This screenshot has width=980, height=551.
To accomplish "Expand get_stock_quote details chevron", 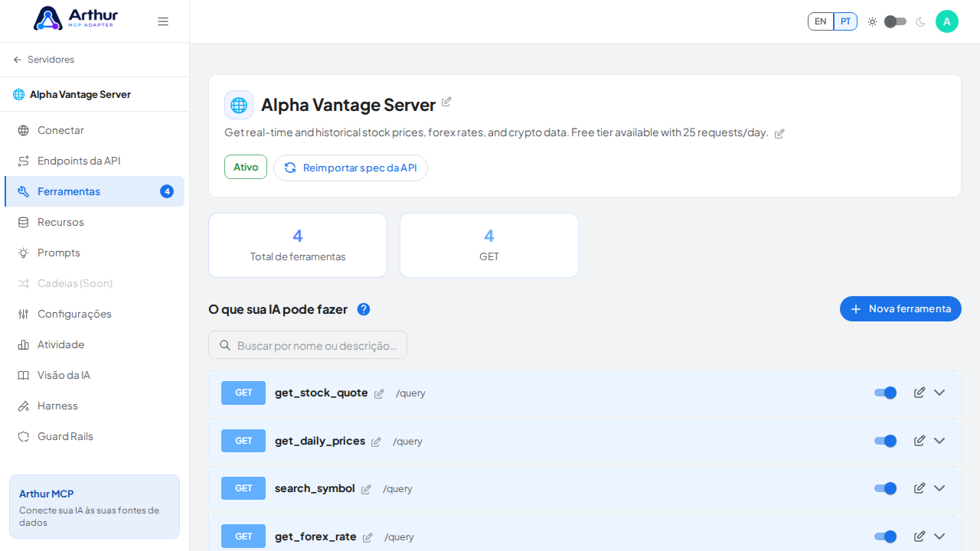I will [939, 393].
